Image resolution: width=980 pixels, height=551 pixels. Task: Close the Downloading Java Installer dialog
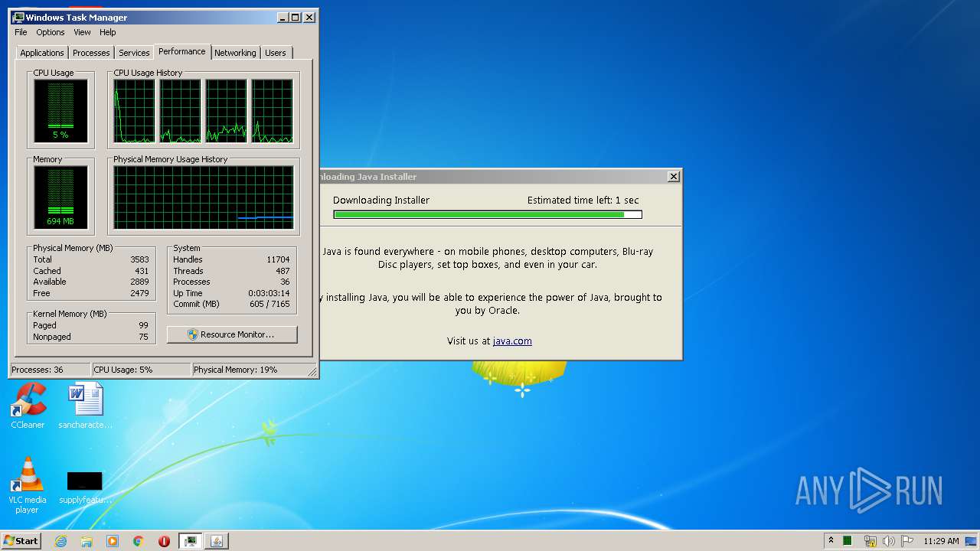[x=673, y=177]
